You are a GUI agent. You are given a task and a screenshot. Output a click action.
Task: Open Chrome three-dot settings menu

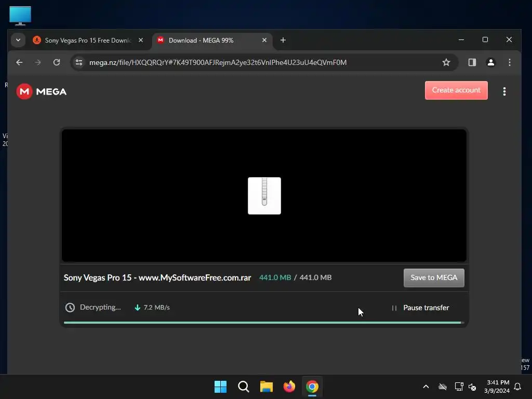(x=509, y=62)
